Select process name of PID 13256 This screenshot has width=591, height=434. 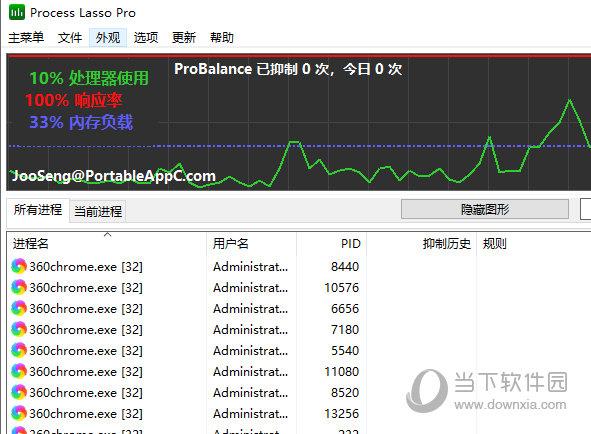(x=86, y=414)
